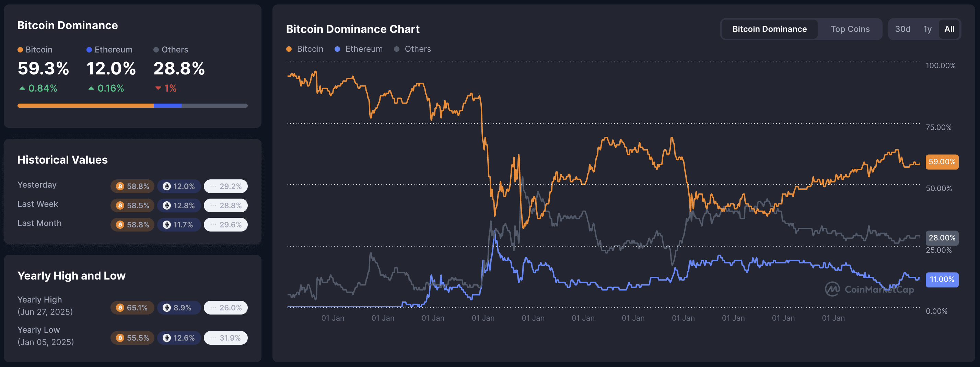Click the 59.00% label on the chart axis
980x367 pixels.
942,161
